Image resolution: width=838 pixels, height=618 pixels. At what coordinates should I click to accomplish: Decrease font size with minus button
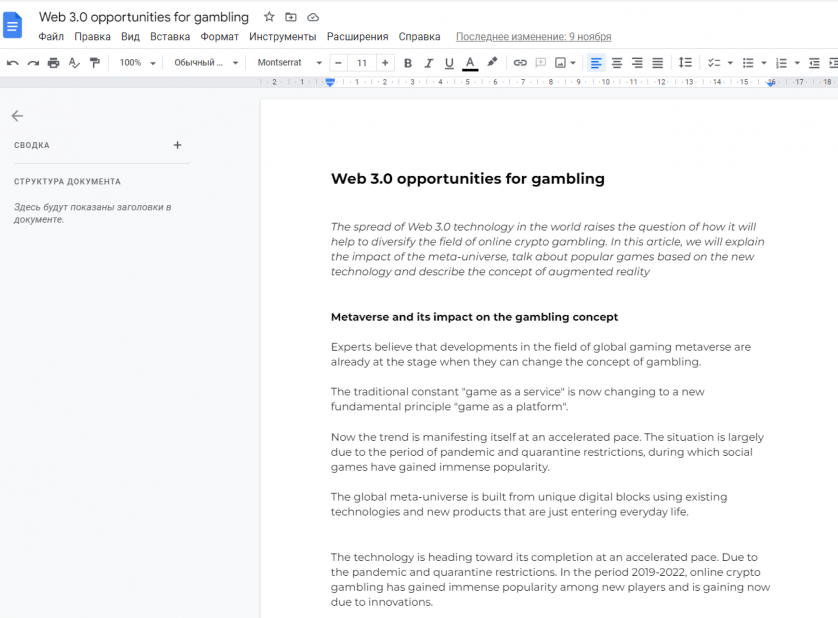pyautogui.click(x=338, y=63)
